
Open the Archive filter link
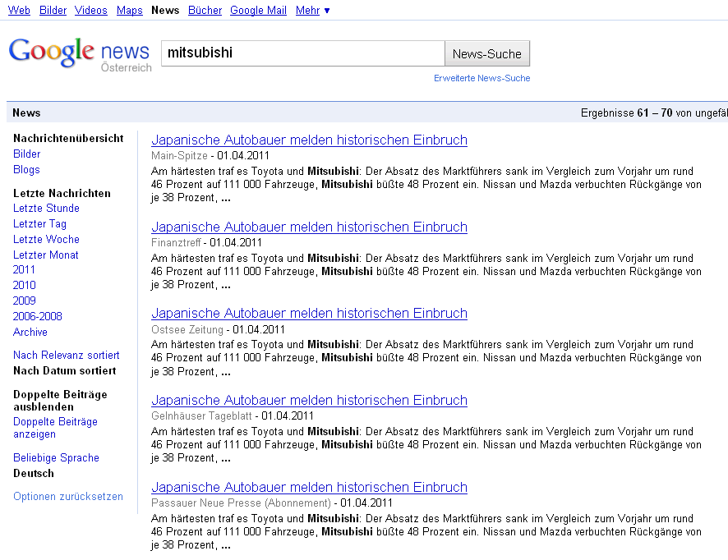point(30,333)
